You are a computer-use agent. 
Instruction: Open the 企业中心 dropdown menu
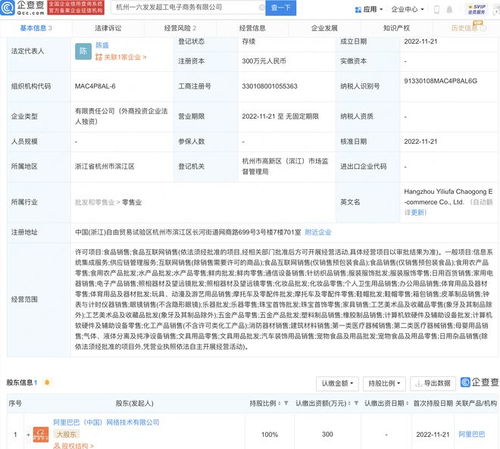point(407,9)
